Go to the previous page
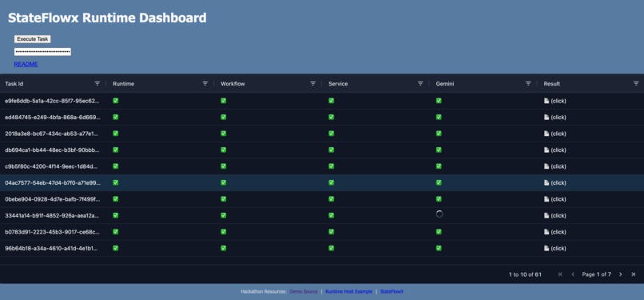644x300 pixels. 573,274
